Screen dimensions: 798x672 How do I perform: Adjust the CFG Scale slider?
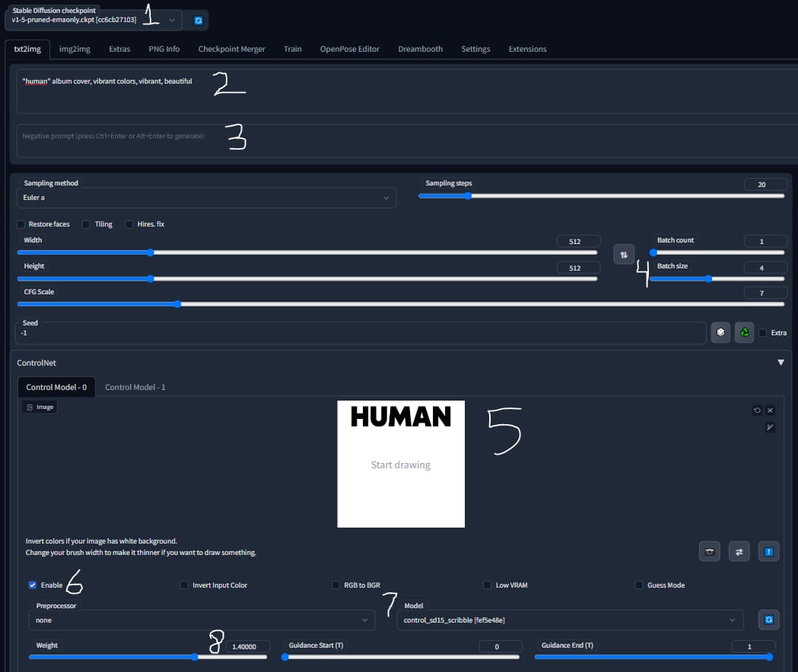401,304
